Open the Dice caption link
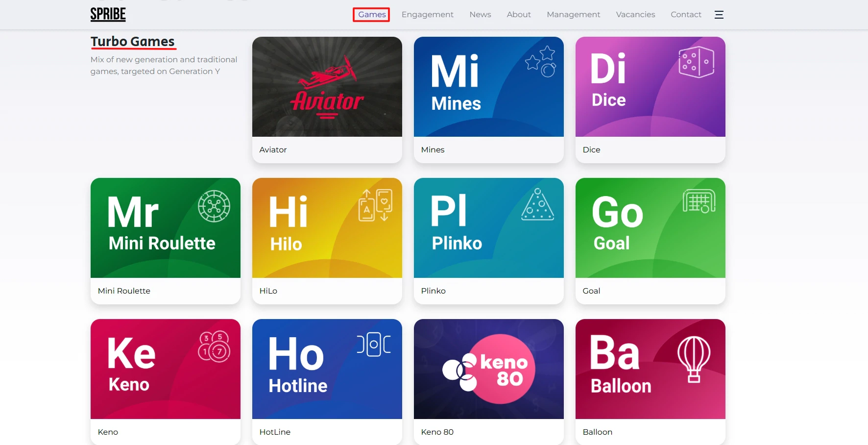Image resolution: width=868 pixels, height=445 pixels. 591,150
